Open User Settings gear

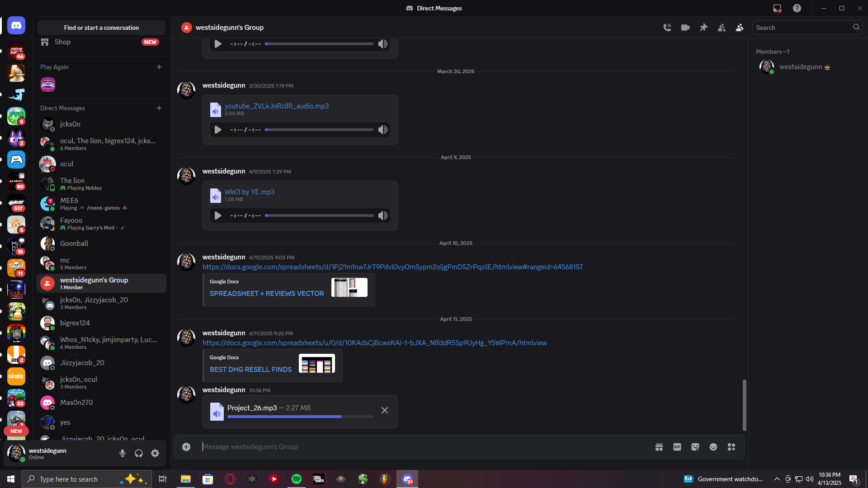pyautogui.click(x=155, y=453)
